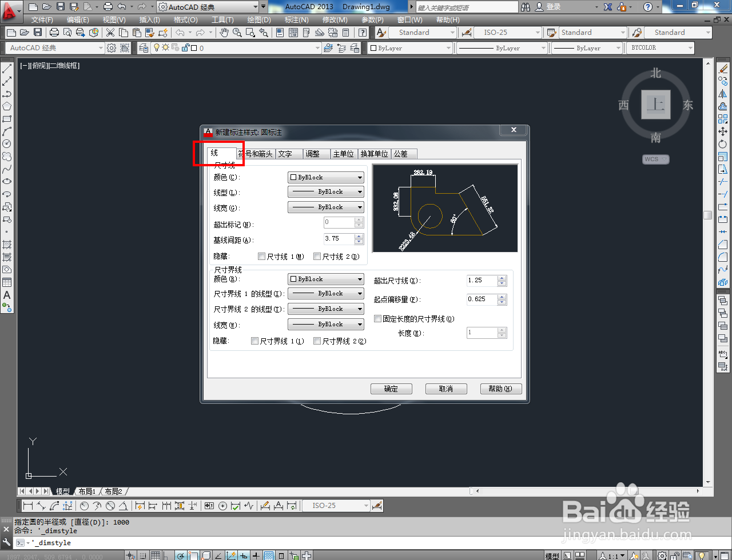The image size is (732, 560).
Task: Select the Mirror modify tool
Action: point(723,94)
